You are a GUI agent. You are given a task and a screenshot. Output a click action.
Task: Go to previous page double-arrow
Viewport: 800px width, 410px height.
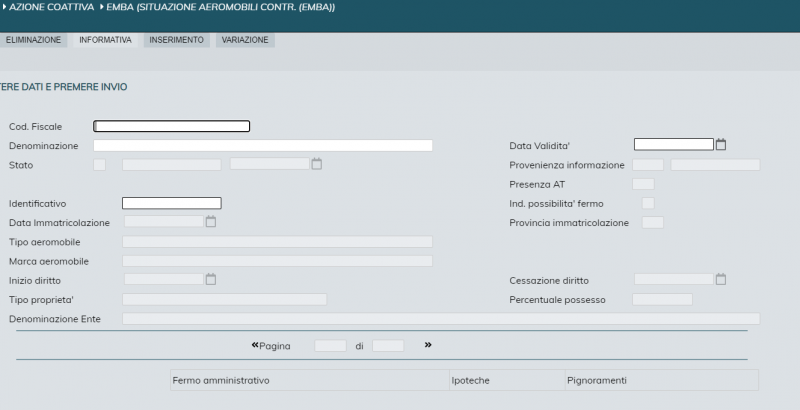click(255, 346)
